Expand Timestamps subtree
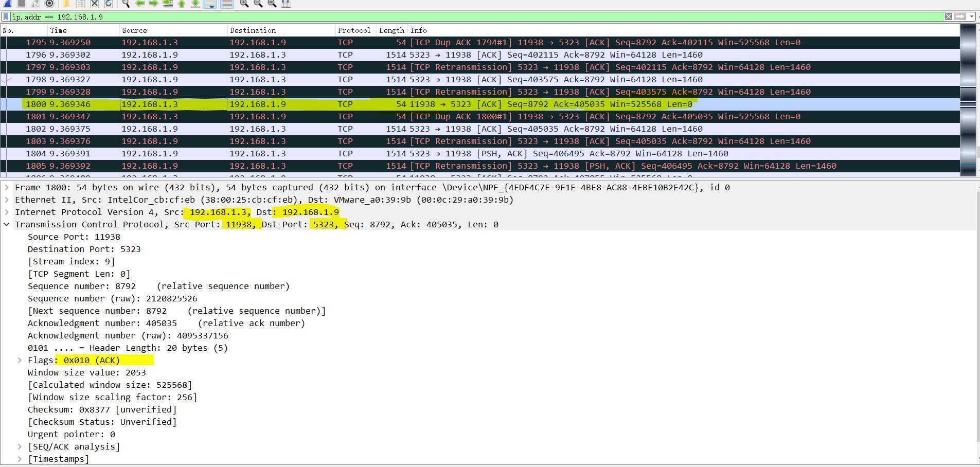This screenshot has width=980, height=467. (x=20, y=459)
